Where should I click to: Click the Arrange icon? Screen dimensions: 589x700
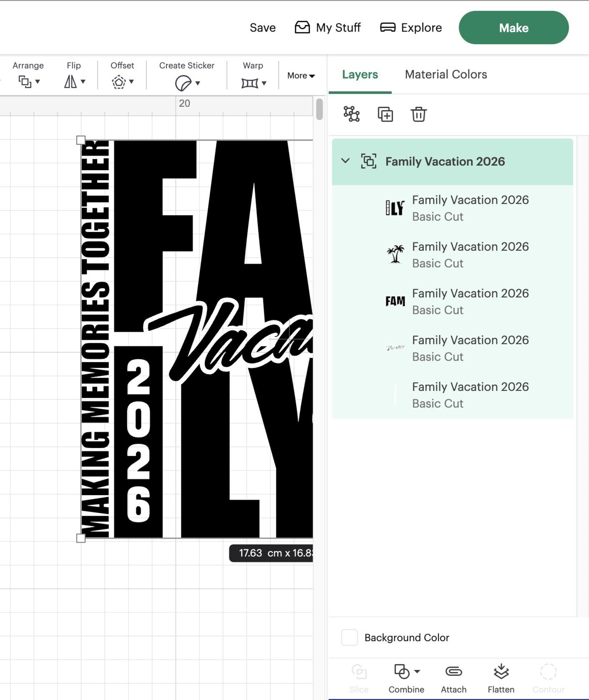pos(25,82)
